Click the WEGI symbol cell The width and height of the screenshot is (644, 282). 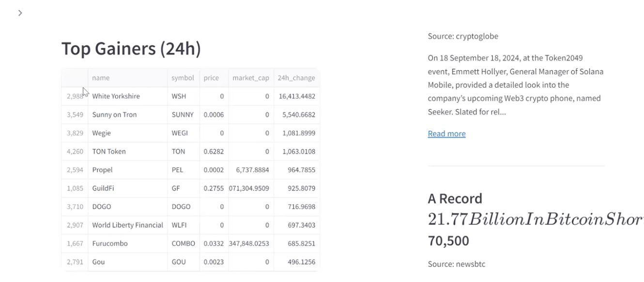coord(179,133)
